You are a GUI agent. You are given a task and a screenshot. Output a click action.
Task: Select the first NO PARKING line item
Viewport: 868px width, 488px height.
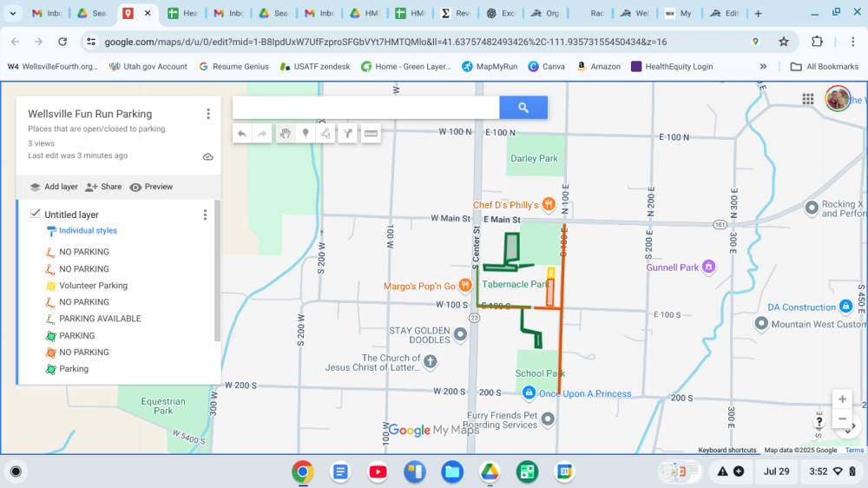[84, 252]
